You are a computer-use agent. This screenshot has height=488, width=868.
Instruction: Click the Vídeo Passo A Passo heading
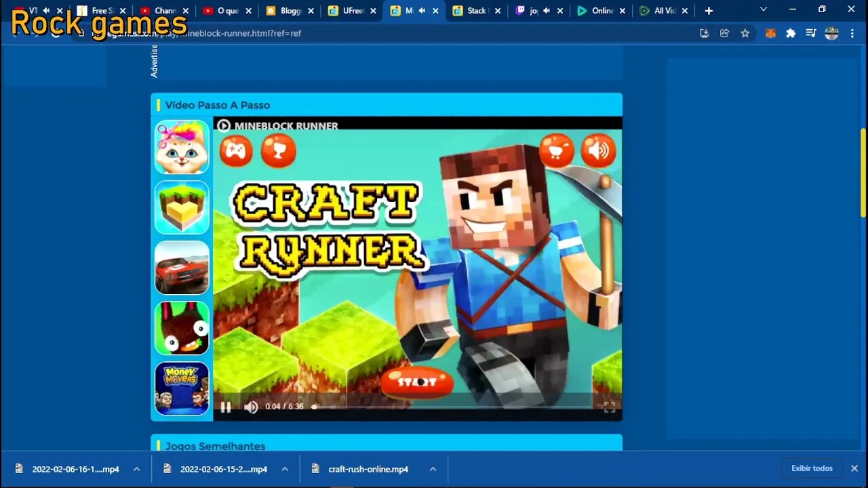click(x=218, y=105)
